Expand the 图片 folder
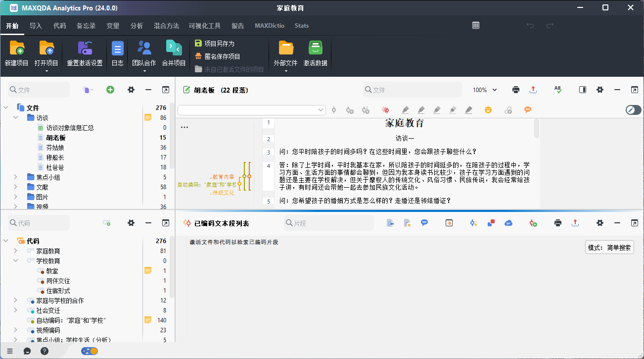This screenshot has width=644, height=359. 16,197
